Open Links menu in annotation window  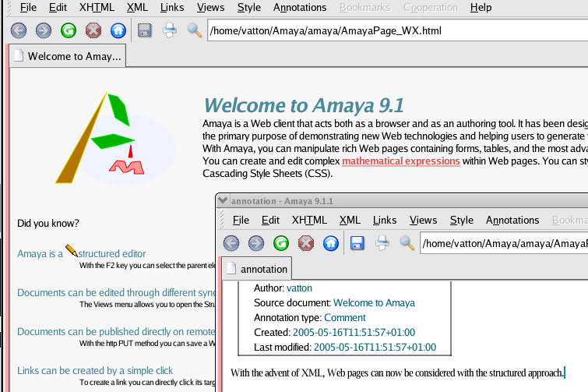click(x=385, y=221)
